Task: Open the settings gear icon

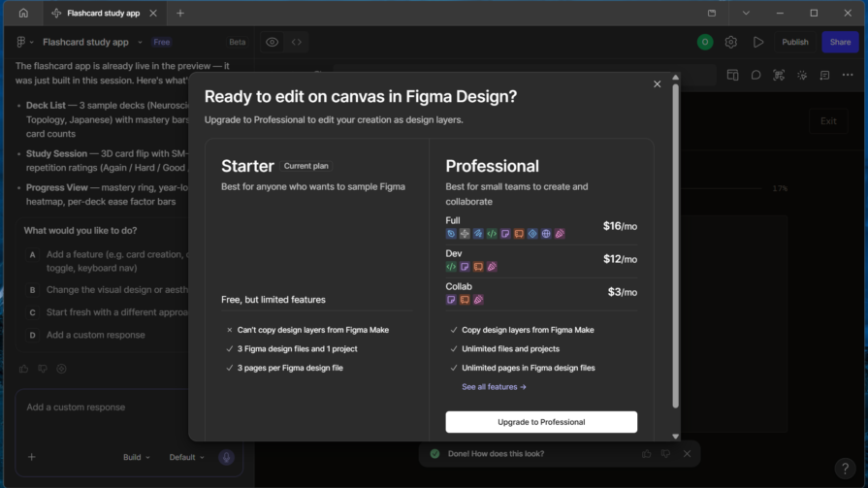Action: click(730, 42)
